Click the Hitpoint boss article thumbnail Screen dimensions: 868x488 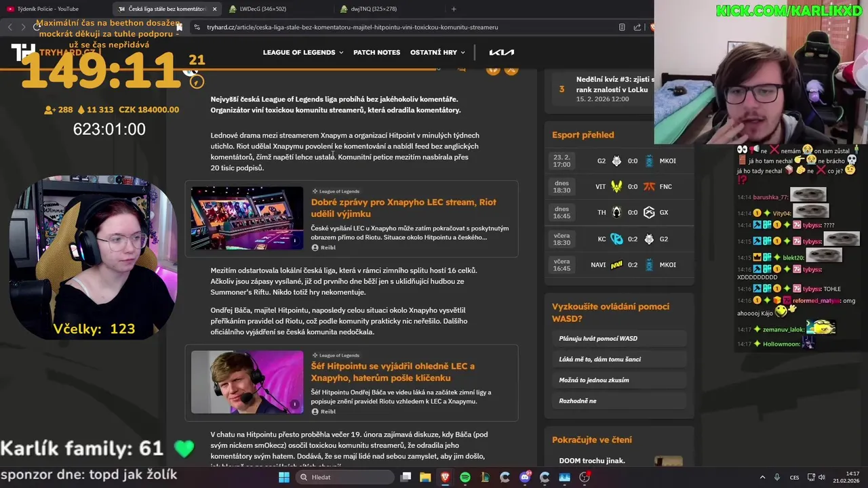(247, 382)
